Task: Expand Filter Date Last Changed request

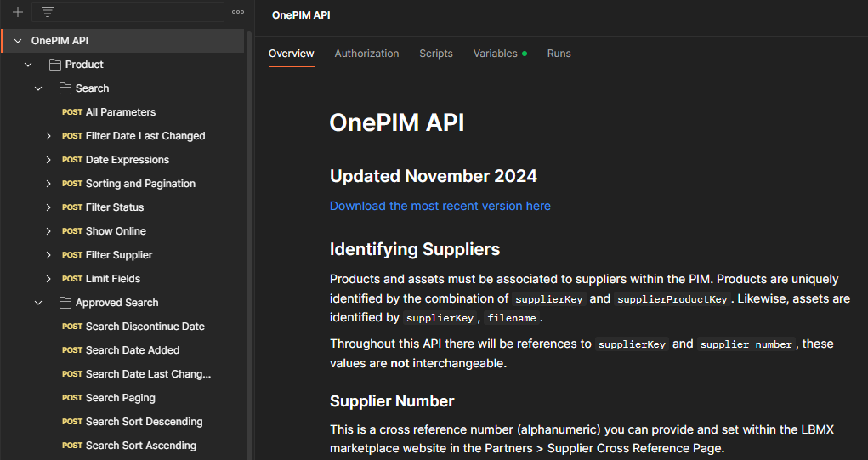Action: click(48, 136)
